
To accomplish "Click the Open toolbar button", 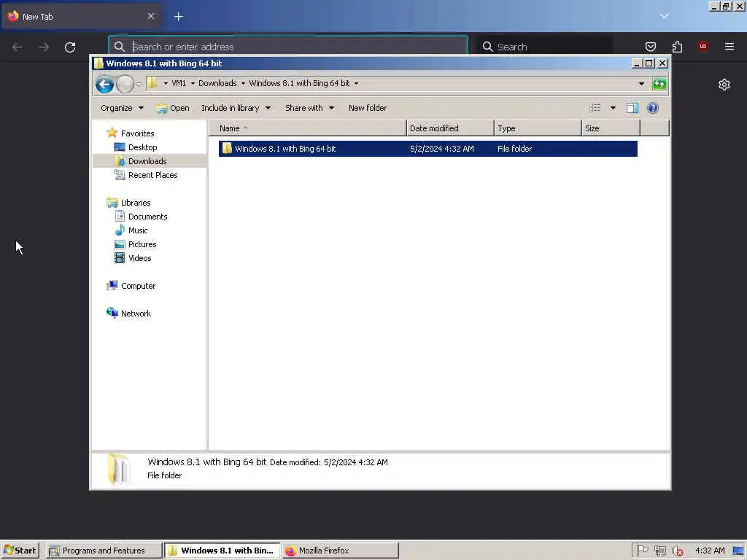I will (173, 108).
